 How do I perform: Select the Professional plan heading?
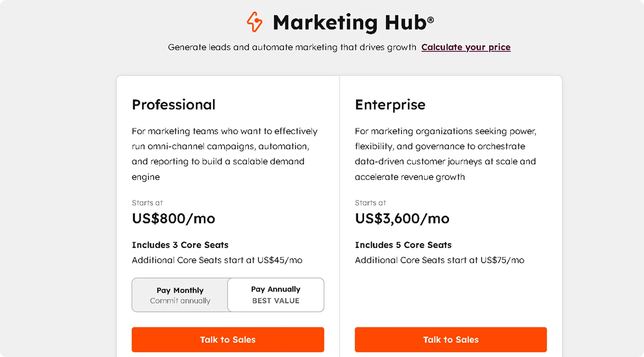tap(173, 105)
